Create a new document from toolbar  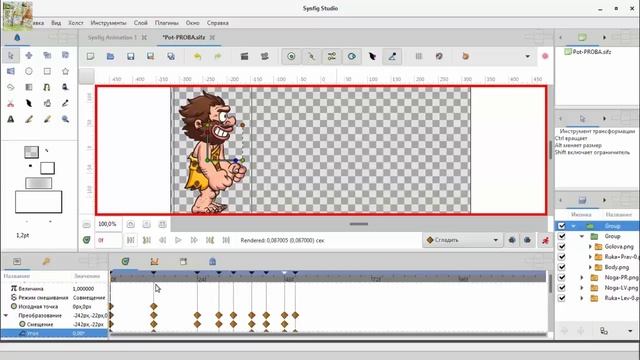(x=90, y=56)
